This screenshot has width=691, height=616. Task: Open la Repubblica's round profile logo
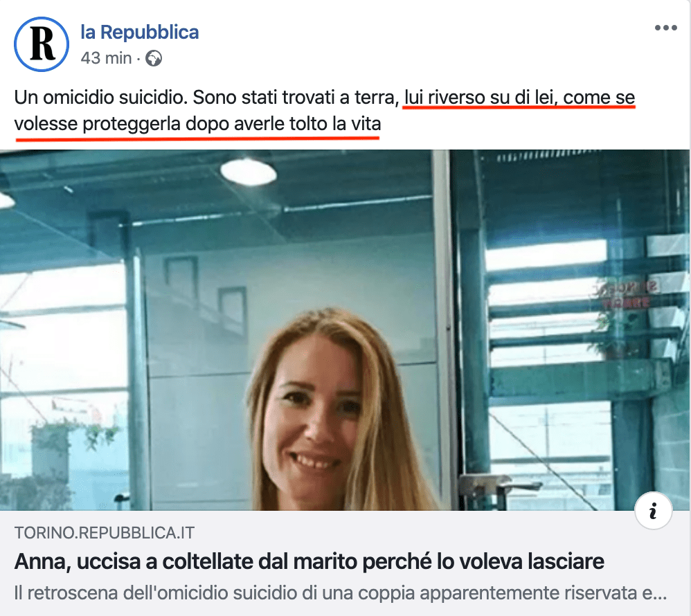point(42,44)
